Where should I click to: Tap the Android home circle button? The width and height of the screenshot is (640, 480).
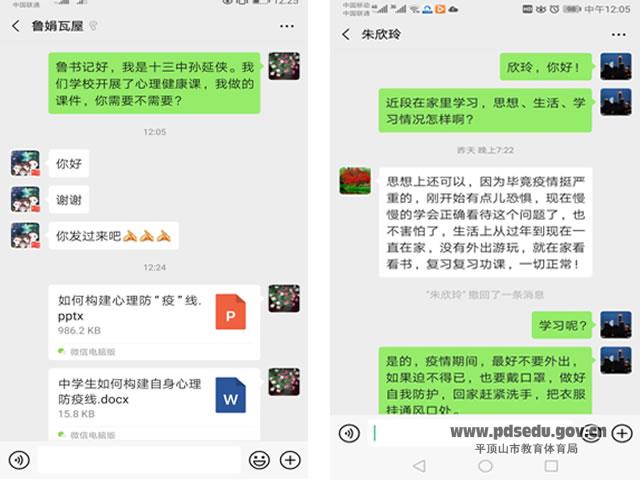pyautogui.click(x=485, y=466)
